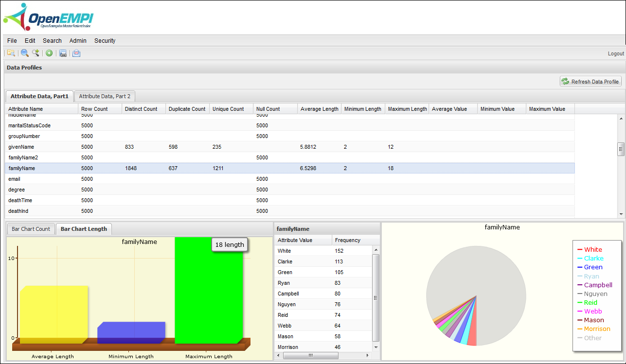Image resolution: width=626 pixels, height=364 pixels.
Task: Select the deathTime attribute row
Action: tap(290, 200)
